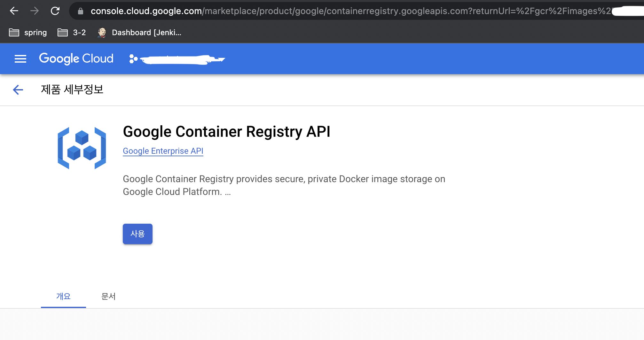644x340 pixels.
Task: Switch to the 문서 tab
Action: pyautogui.click(x=108, y=297)
